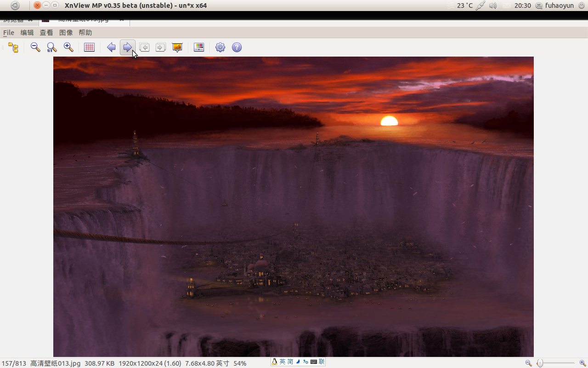Toggle 联 association mode
Viewport: 588px width, 368px height.
(x=322, y=362)
